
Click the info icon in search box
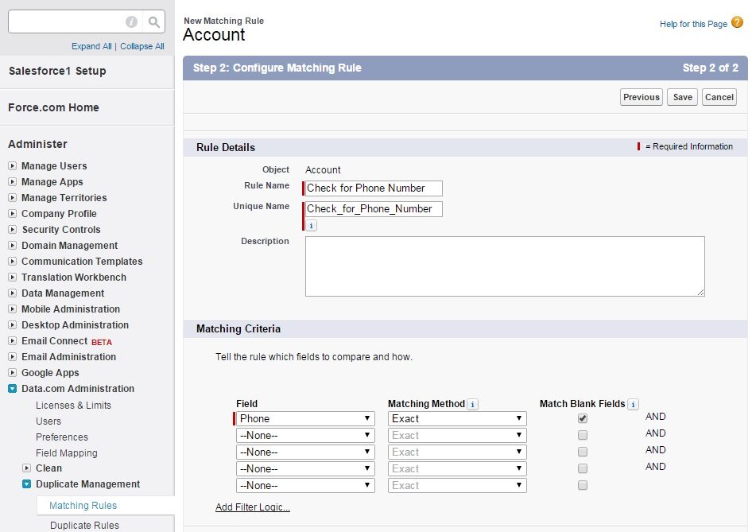132,22
